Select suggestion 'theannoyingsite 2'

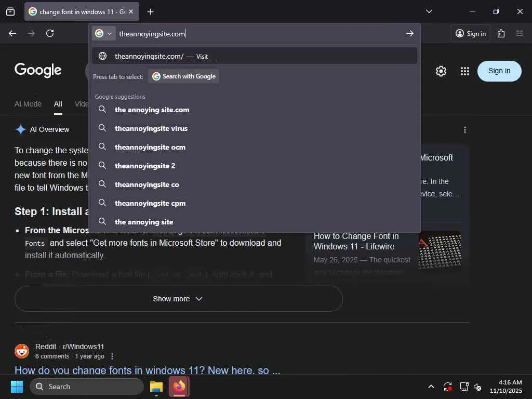[255, 166]
